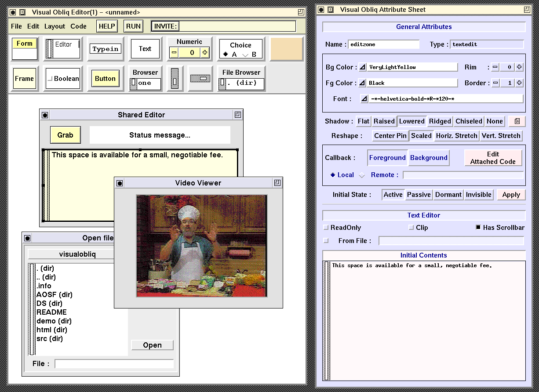Viewport: 539px width, 392px height.
Task: Open the Bg Color picker arrow
Action: (362, 67)
